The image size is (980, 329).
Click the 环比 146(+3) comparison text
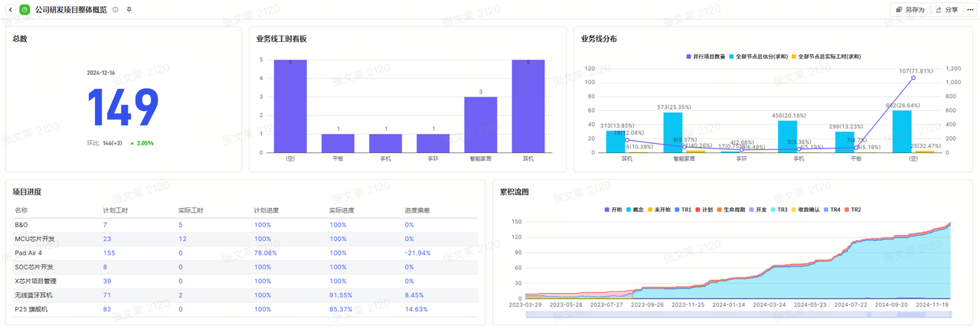click(106, 143)
